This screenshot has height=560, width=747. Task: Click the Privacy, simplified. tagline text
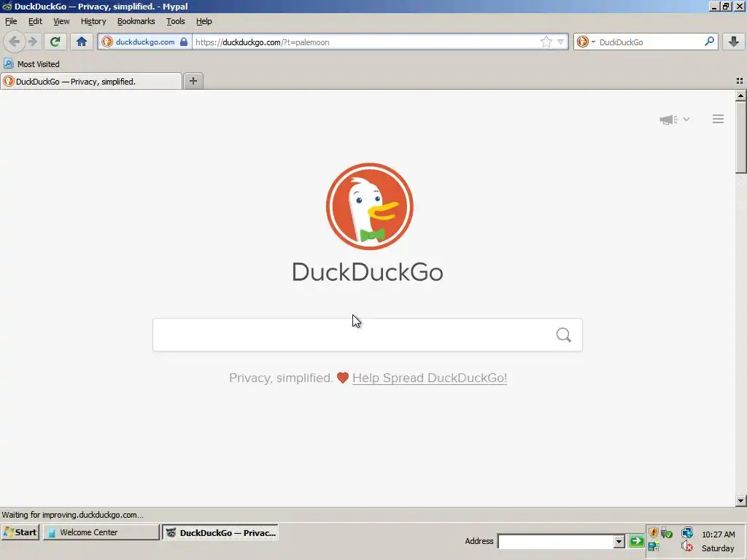point(281,378)
